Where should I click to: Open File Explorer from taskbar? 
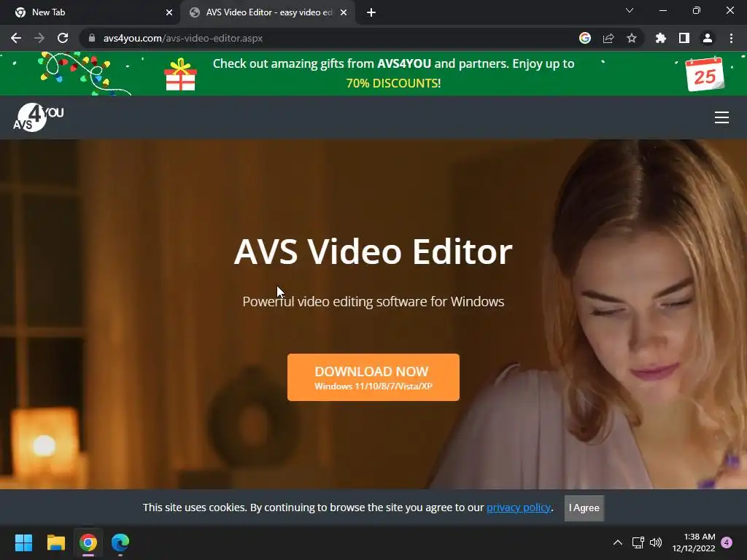(55, 542)
